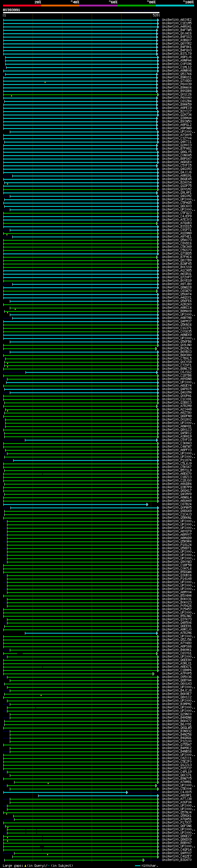Click the yellow gap marker on the Q7X8D0 row
This screenshot has width=197, height=868.
click(45, 82)
